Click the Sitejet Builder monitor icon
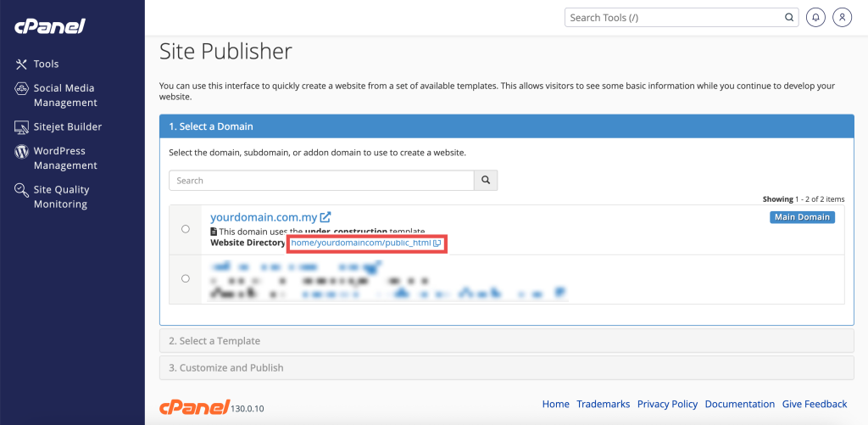 (x=21, y=127)
